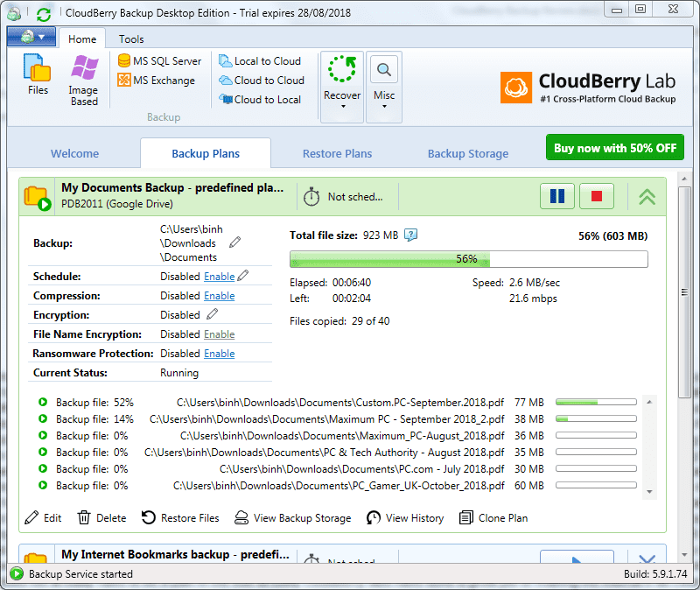
Task: Click Clone Plan
Action: [493, 518]
